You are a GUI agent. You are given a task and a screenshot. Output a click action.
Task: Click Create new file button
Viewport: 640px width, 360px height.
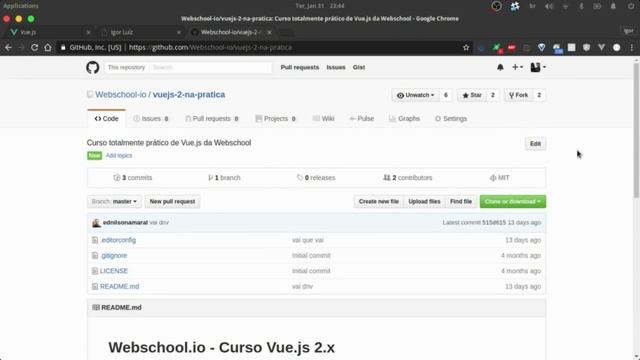click(x=378, y=202)
